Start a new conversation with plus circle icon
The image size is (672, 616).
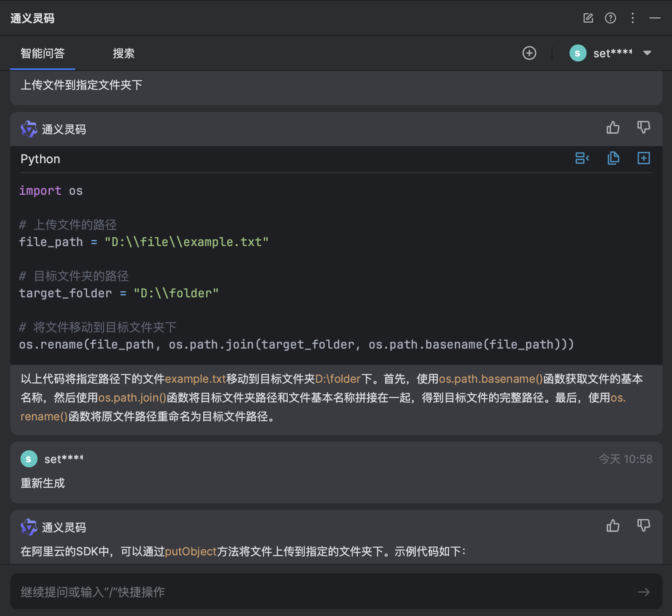pyautogui.click(x=529, y=53)
